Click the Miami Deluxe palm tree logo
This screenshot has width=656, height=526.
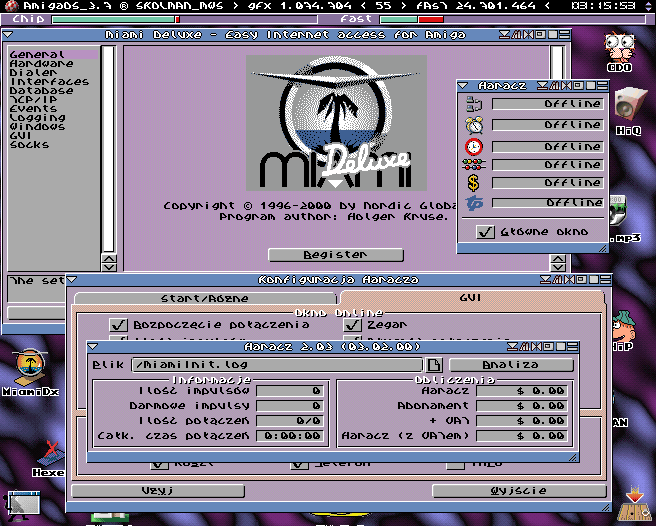click(336, 123)
